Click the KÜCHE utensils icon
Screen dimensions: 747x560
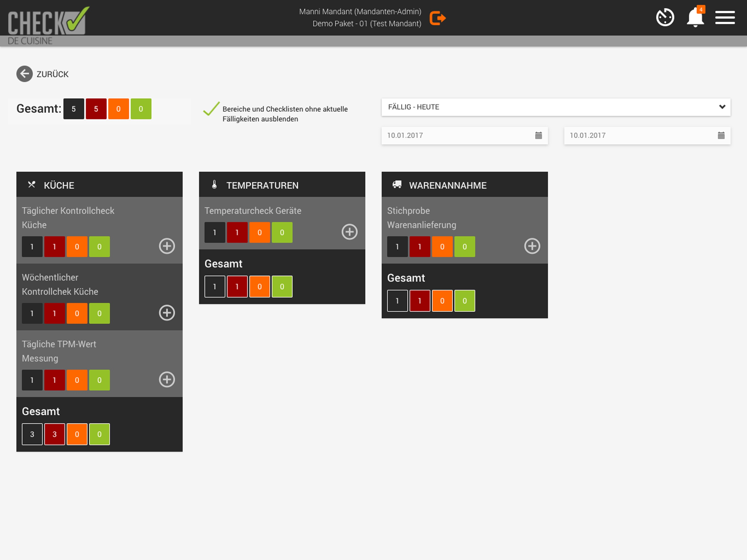(x=32, y=184)
